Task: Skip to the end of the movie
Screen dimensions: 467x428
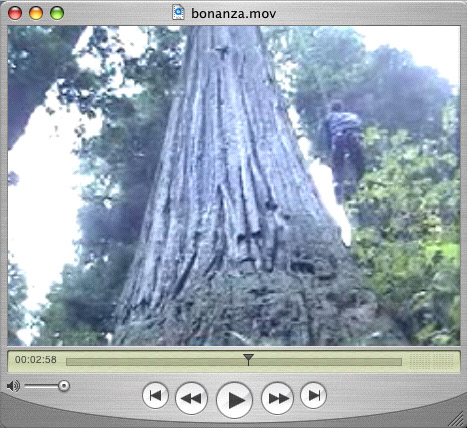Action: coord(313,396)
